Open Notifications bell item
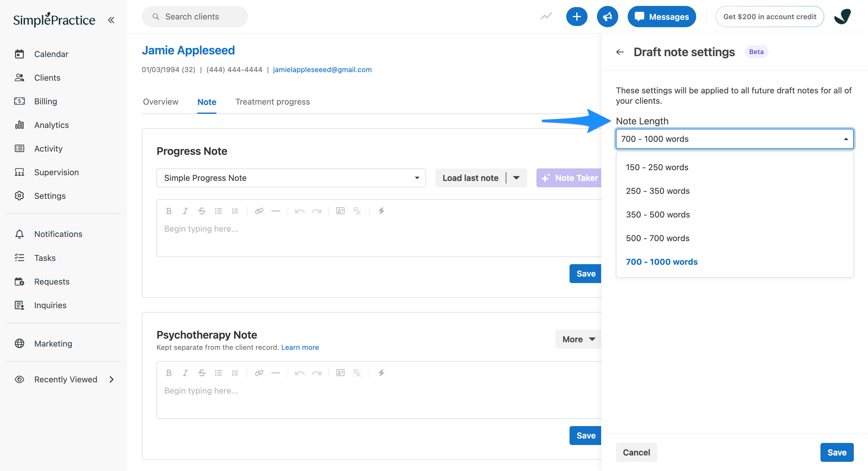 (58, 234)
